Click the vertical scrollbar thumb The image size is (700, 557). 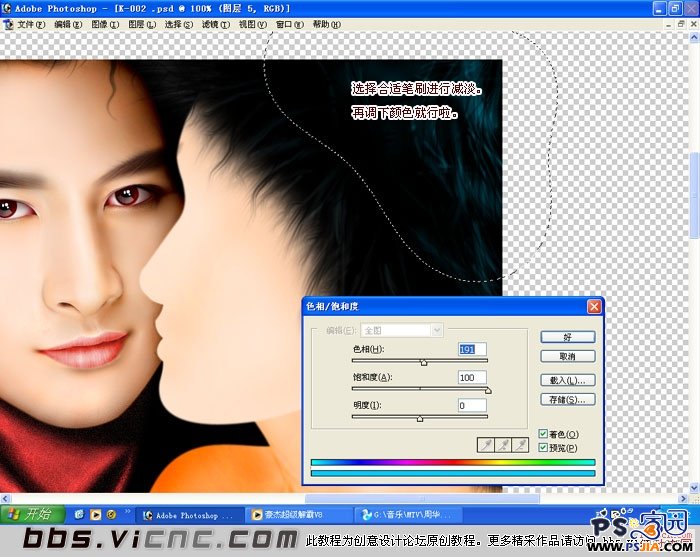tap(694, 196)
